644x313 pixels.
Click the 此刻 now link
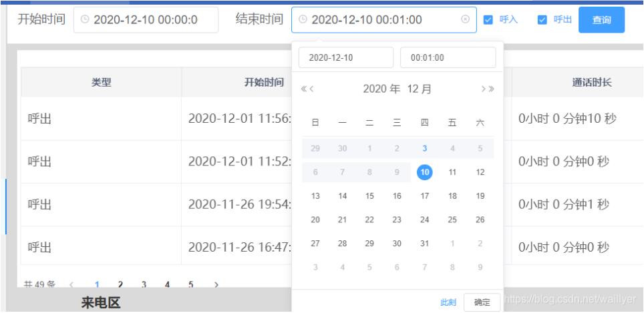click(x=448, y=302)
